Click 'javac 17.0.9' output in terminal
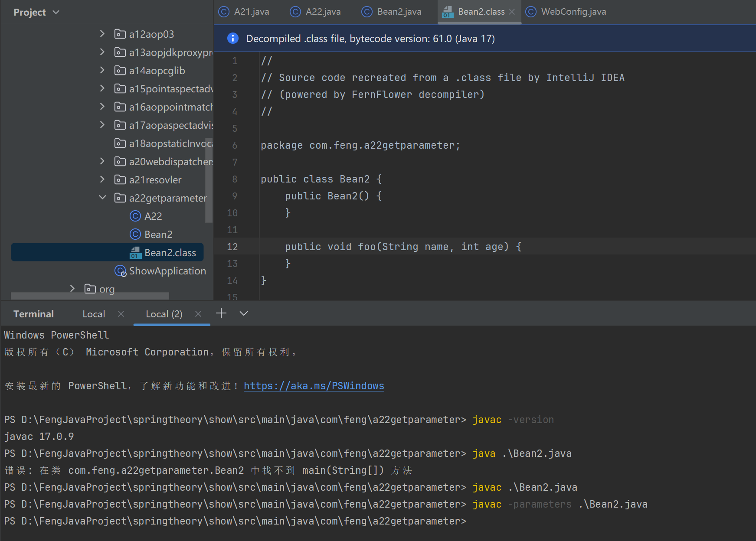 click(x=39, y=437)
